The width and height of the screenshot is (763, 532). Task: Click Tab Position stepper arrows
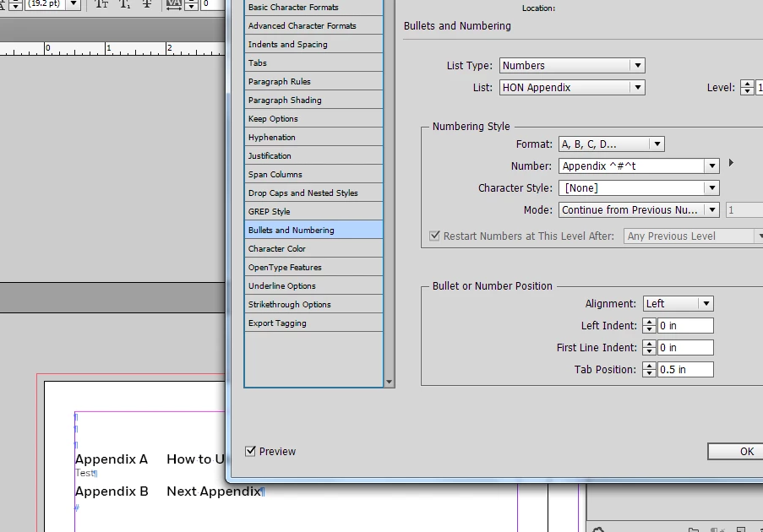[649, 369]
